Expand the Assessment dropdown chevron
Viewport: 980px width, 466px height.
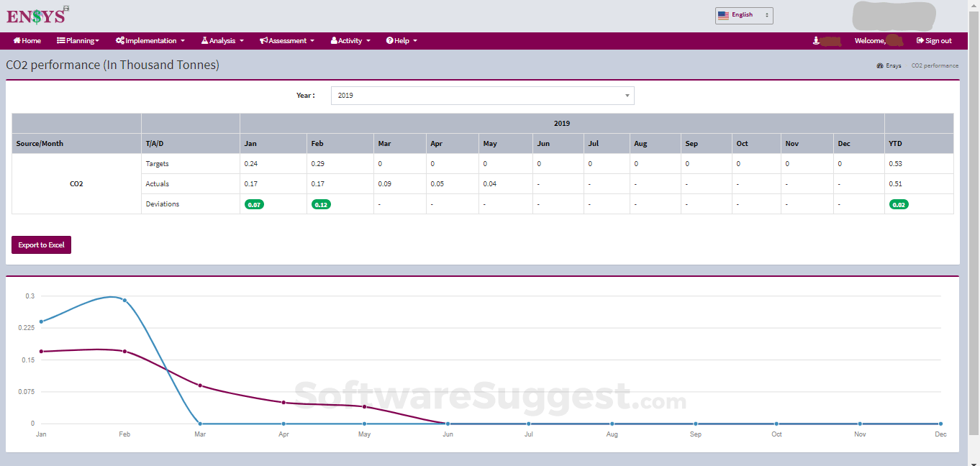[313, 41]
